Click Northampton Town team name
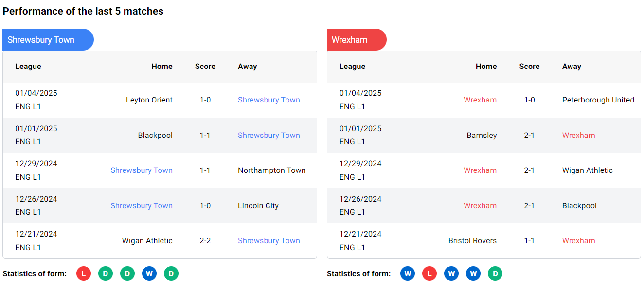Screen dimensions: 644x289 (271, 170)
